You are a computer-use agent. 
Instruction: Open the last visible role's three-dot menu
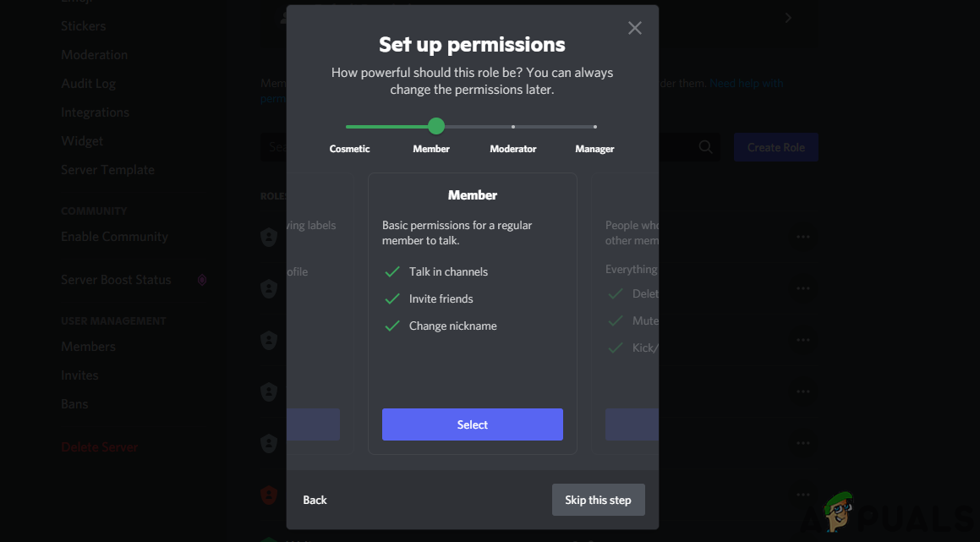coord(802,495)
